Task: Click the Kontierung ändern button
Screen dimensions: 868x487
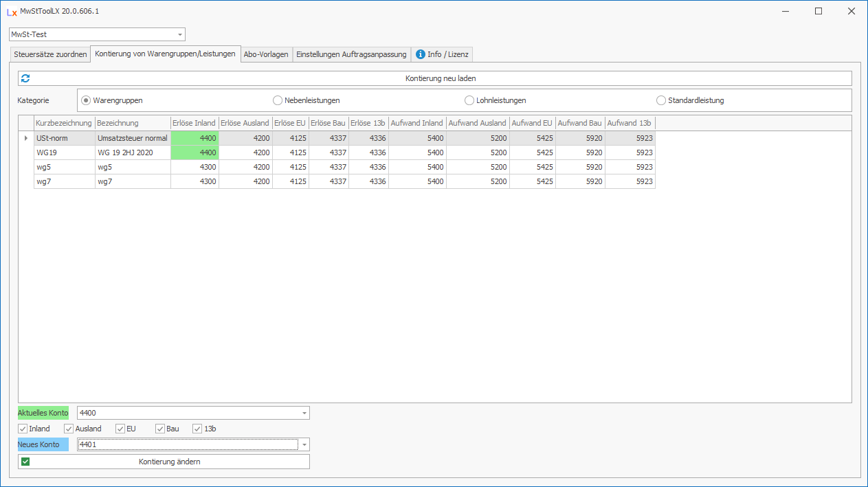Action: click(169, 462)
